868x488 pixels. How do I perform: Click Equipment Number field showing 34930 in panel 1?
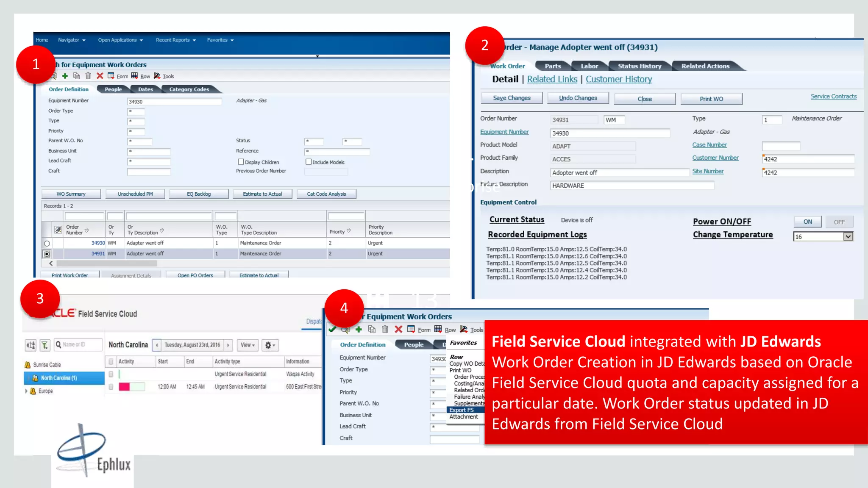[174, 102]
